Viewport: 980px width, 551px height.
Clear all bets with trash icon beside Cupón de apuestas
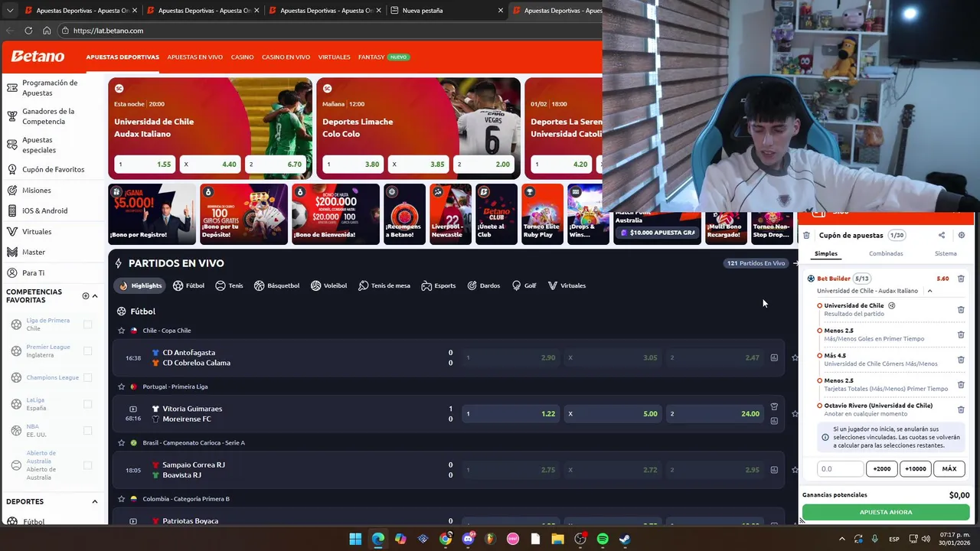coord(806,236)
